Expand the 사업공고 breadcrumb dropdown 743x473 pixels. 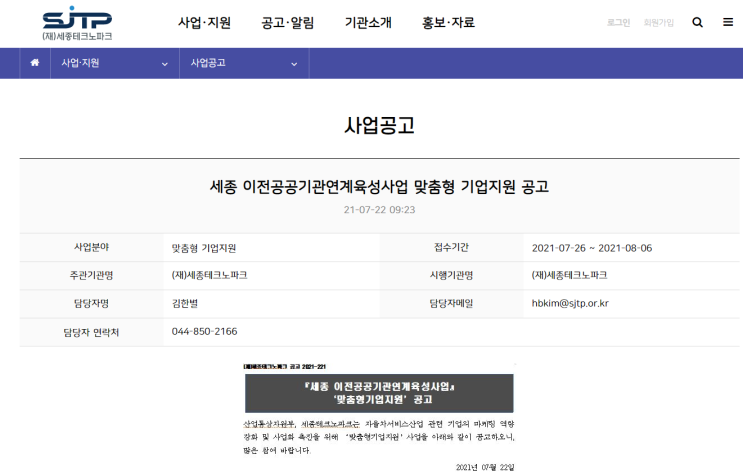pos(244,63)
